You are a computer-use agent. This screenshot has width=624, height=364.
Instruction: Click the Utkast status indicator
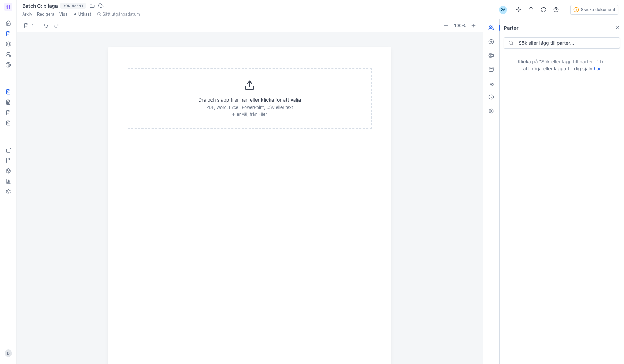[83, 14]
